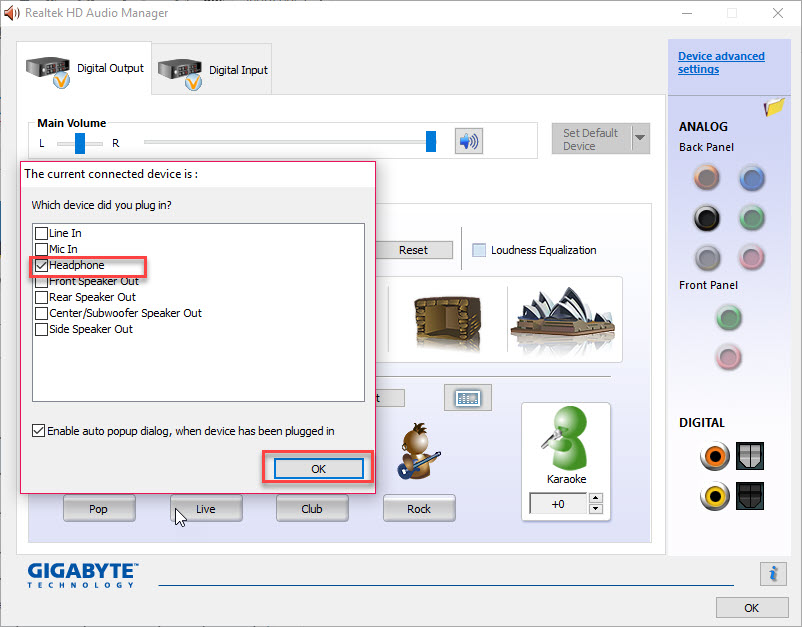
Task: Uncheck the Headphone device checkbox
Action: (x=40, y=266)
